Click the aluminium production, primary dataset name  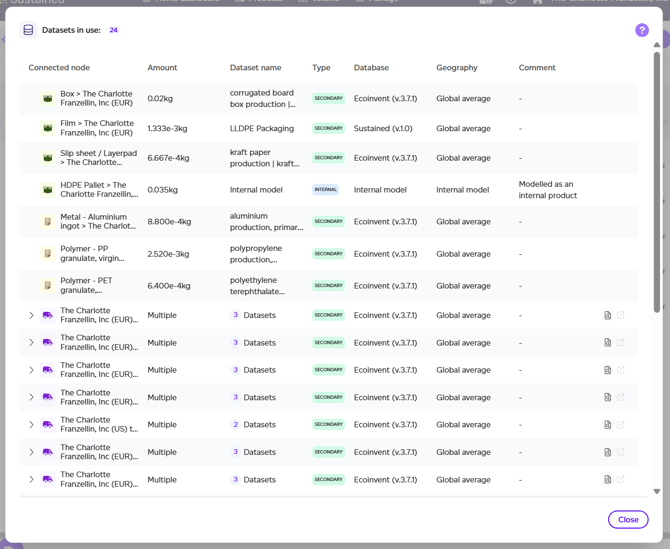coord(266,221)
